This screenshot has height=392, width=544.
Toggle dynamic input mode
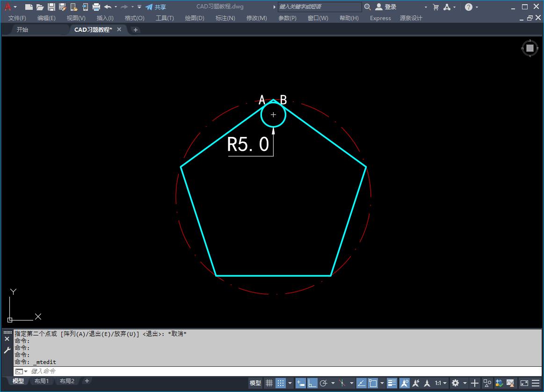[300, 383]
